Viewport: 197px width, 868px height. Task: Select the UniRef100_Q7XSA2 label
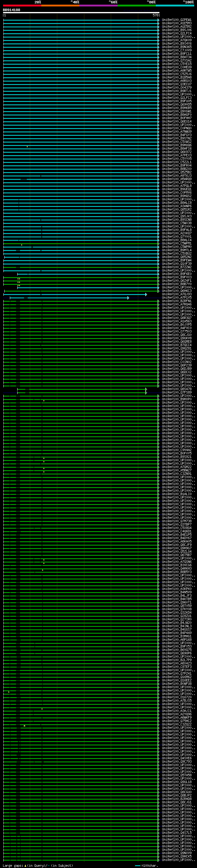(x=176, y=60)
